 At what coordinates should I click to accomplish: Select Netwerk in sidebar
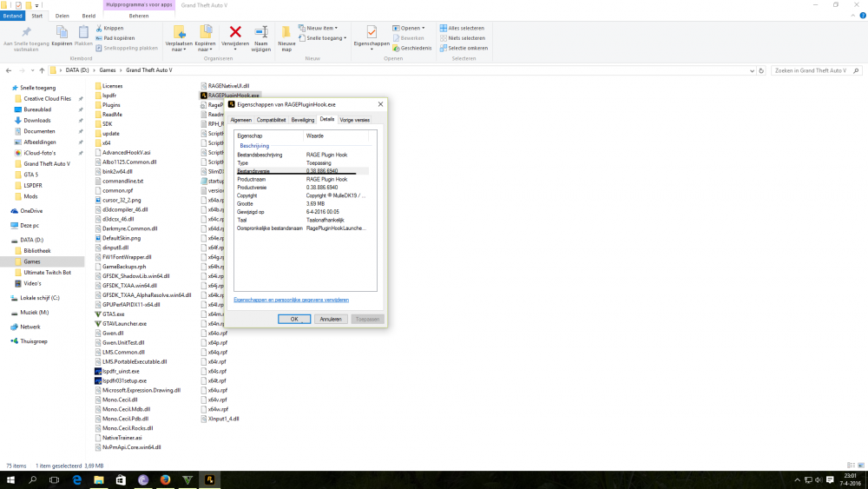coord(30,327)
